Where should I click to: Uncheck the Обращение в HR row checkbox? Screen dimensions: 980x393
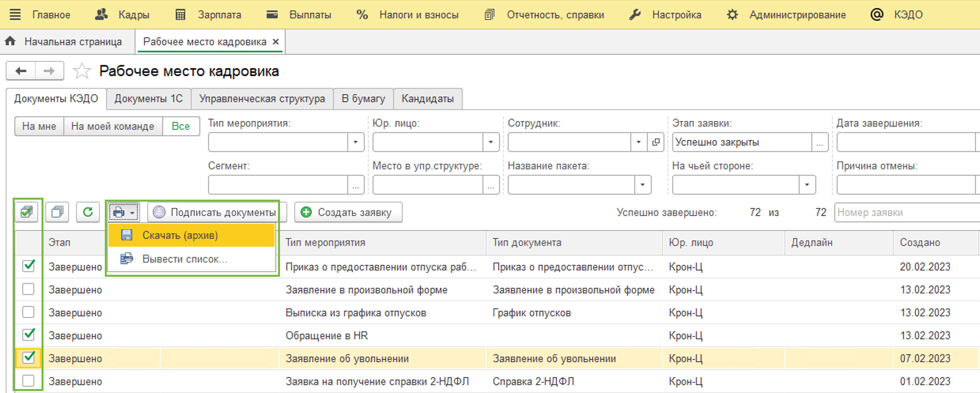tap(28, 335)
